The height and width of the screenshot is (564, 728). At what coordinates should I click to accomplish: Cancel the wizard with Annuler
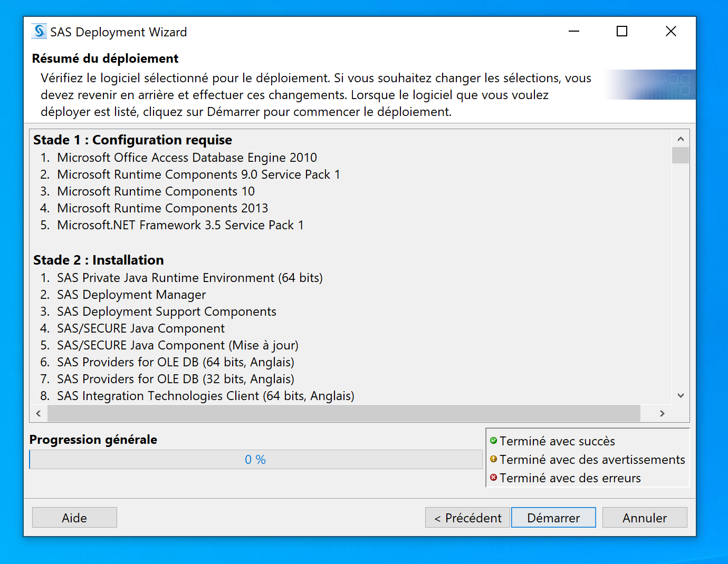[x=644, y=518]
